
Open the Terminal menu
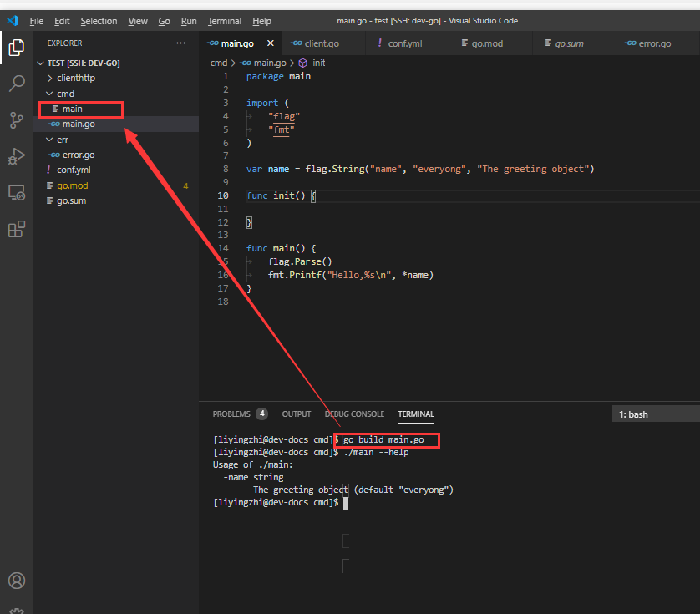click(225, 21)
